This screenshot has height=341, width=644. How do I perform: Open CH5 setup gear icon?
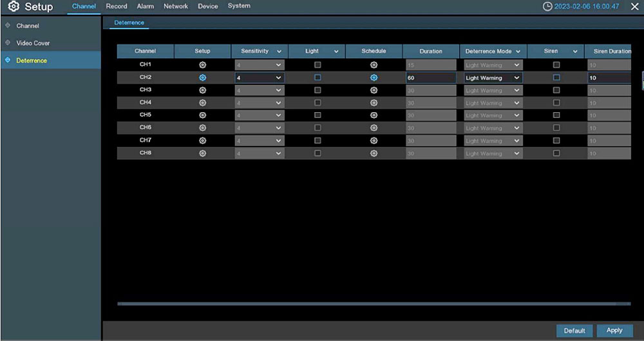[x=202, y=115]
